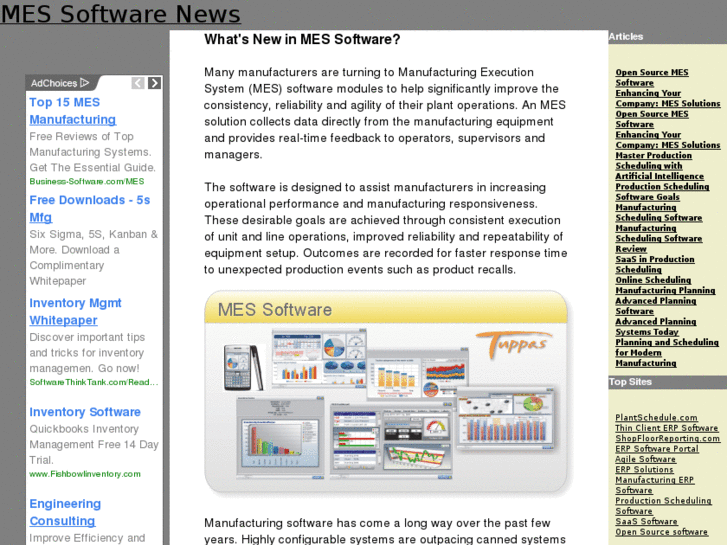Click the Tuppas logo in the banner
Image resolution: width=727 pixels, height=545 pixels.
point(513,344)
